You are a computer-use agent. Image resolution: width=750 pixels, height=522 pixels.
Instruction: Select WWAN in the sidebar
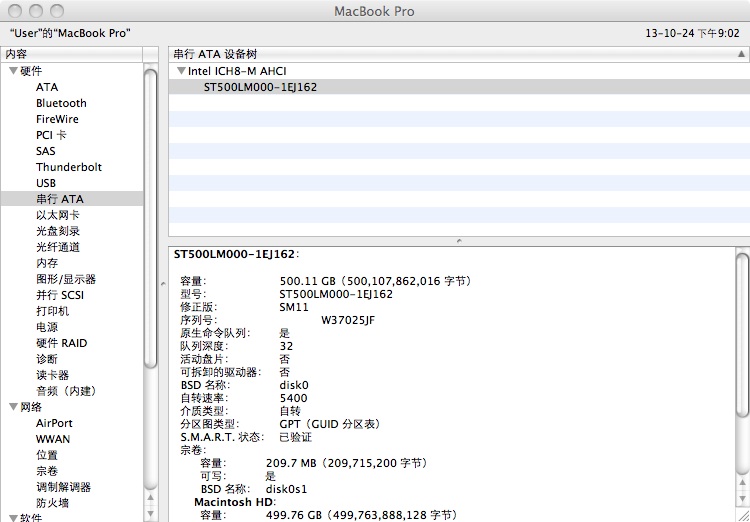[53, 439]
